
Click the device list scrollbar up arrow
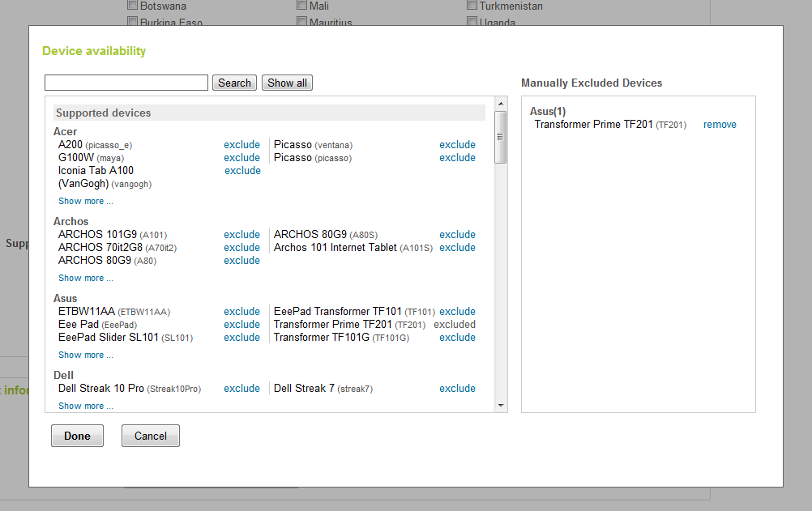[x=501, y=104]
